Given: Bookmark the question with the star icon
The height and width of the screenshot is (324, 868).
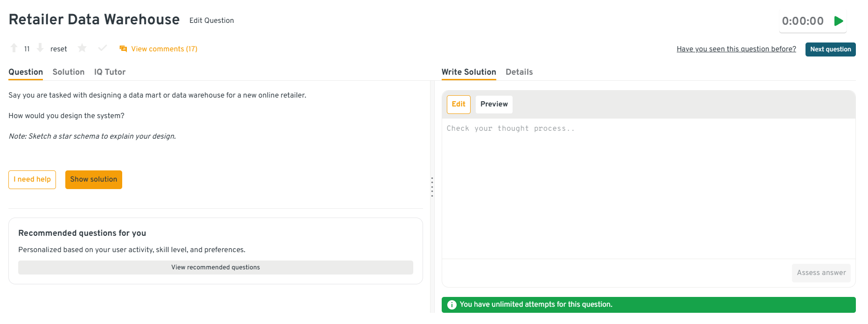Looking at the screenshot, I should tap(82, 48).
